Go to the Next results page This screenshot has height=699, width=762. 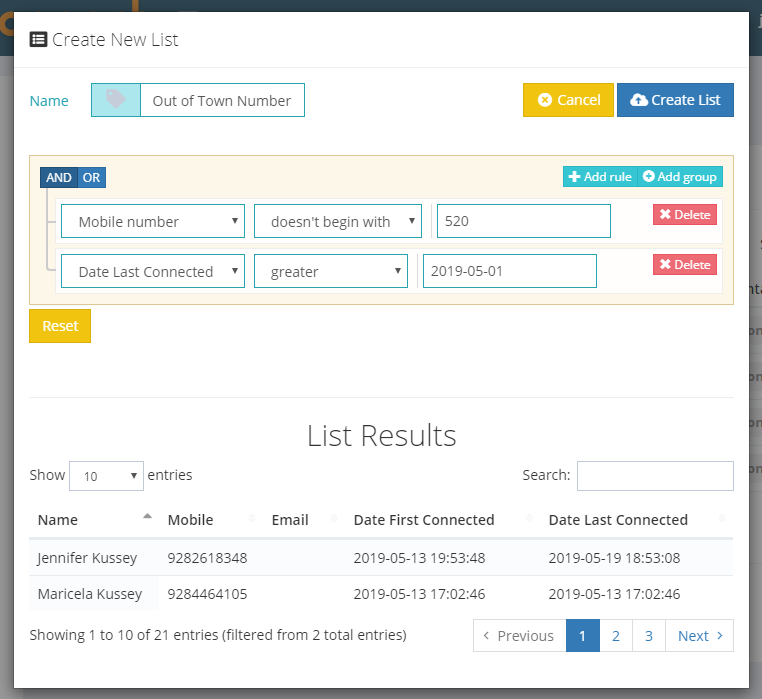point(699,635)
